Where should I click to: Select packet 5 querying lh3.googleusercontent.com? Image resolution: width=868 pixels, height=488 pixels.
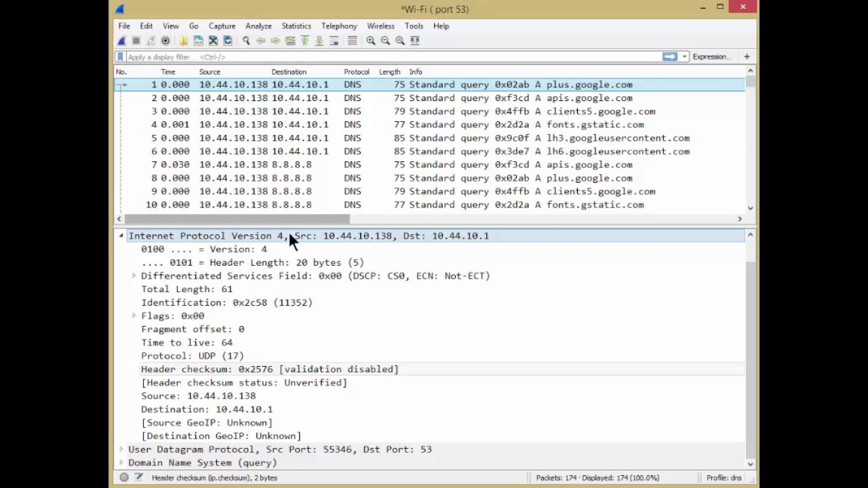(x=429, y=138)
